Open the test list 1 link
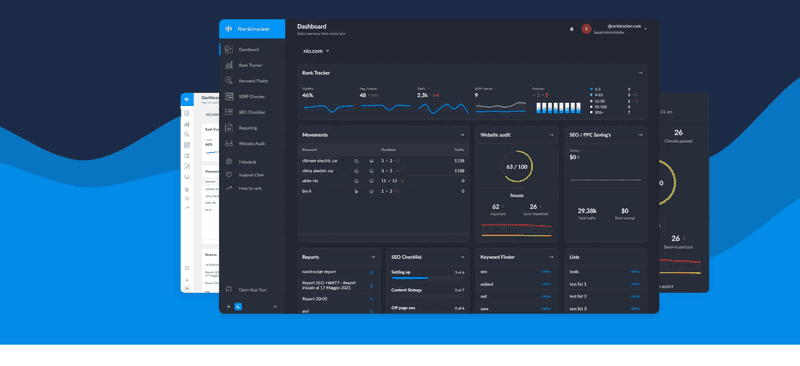Screen dimensions: 800x366 coord(635,284)
